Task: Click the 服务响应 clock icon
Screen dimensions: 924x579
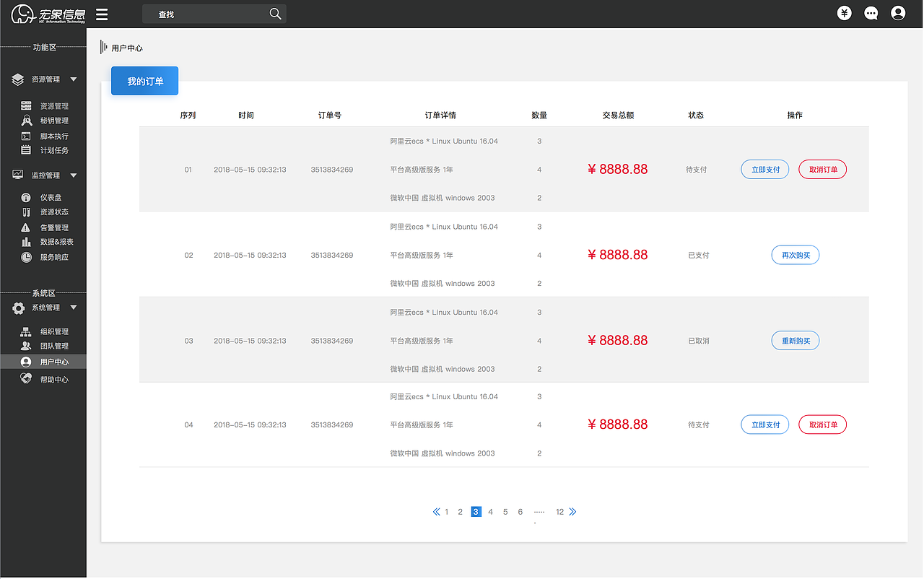Action: tap(26, 257)
